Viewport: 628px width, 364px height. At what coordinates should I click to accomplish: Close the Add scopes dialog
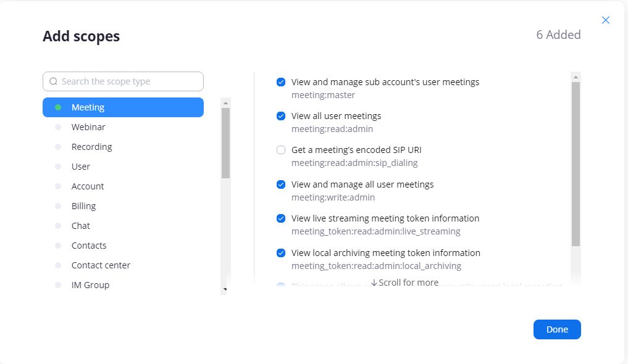pyautogui.click(x=605, y=20)
